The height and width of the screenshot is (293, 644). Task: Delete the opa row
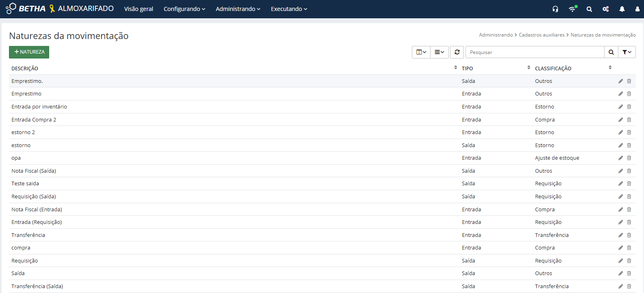tap(629, 158)
